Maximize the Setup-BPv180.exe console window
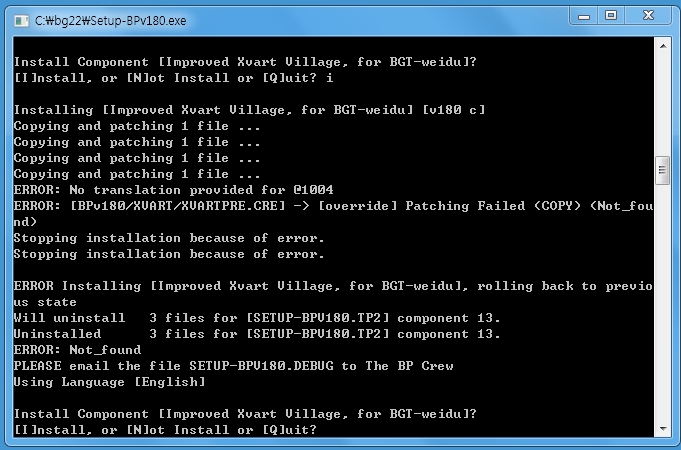This screenshot has height=450, width=681. [x=611, y=17]
